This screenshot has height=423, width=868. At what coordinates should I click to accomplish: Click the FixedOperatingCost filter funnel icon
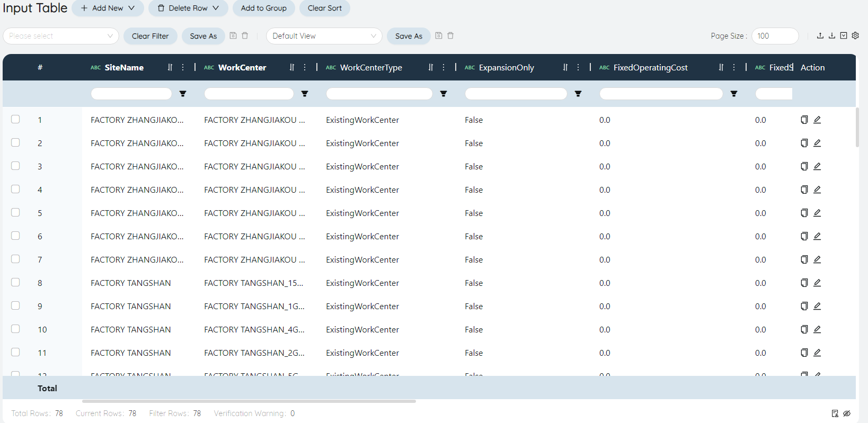point(734,94)
